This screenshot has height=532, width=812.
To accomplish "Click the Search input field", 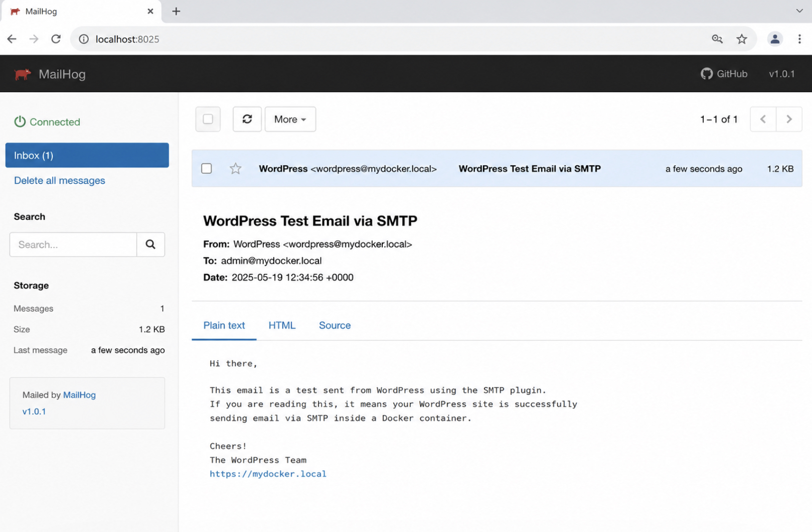I will (73, 245).
